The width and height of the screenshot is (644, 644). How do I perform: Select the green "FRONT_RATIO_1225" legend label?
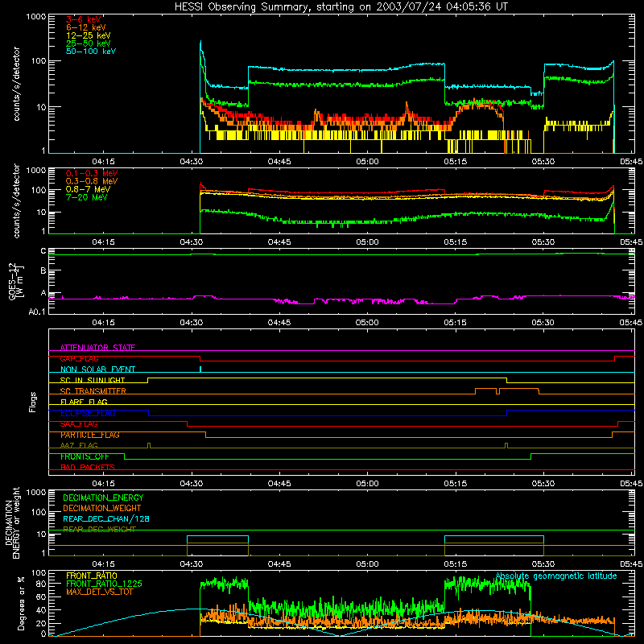(x=105, y=584)
